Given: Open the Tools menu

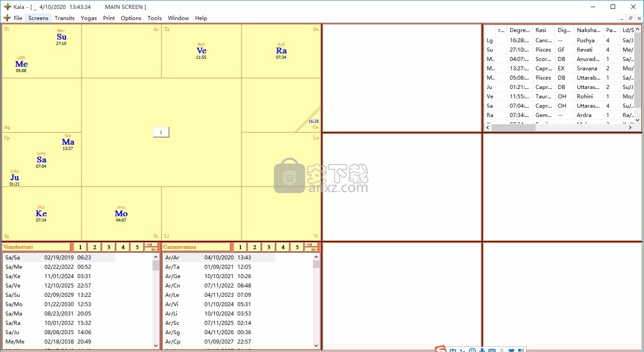Looking at the screenshot, I should pos(155,18).
